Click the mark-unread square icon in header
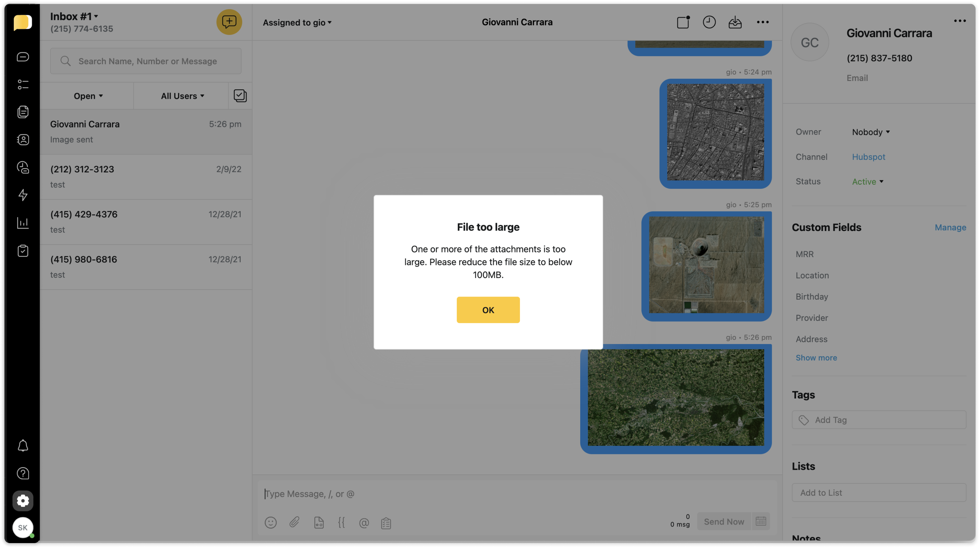The height and width of the screenshot is (548, 980). point(683,22)
